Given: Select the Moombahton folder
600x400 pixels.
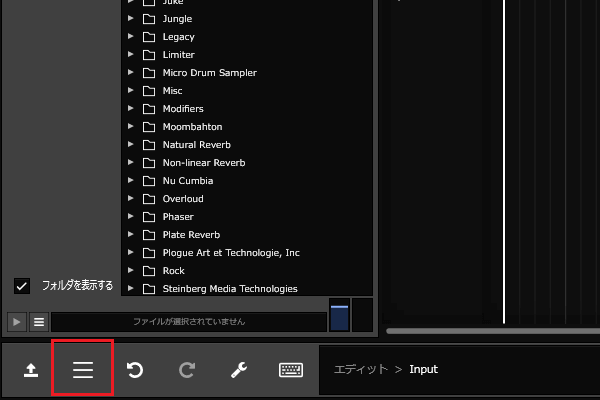Looking at the screenshot, I should [x=192, y=127].
